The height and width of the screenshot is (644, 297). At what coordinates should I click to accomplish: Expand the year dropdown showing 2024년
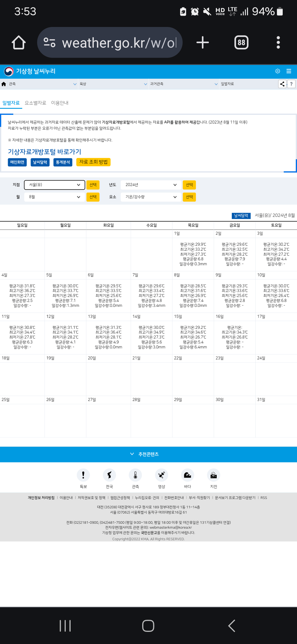(151, 185)
